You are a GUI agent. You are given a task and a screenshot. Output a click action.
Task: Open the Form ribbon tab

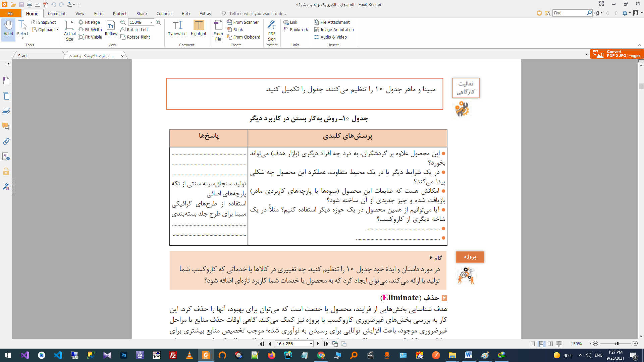coord(99,13)
